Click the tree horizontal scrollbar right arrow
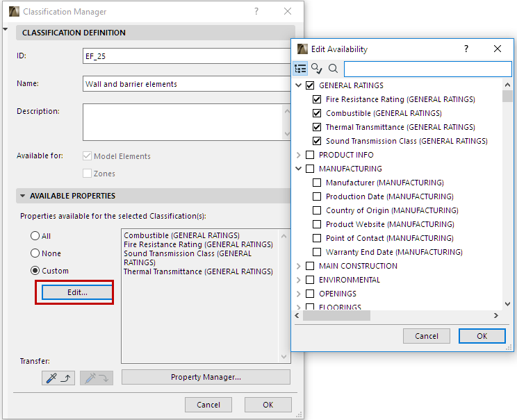The height and width of the screenshot is (420, 517). [x=496, y=316]
